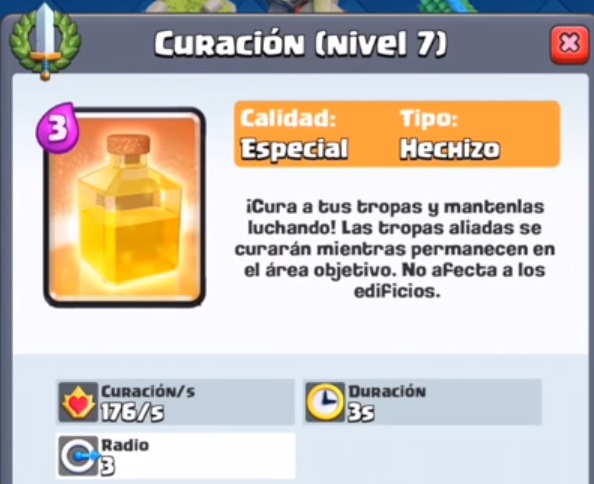This screenshot has width=594, height=484.
Task: Tap the heart icon beside Curación/s
Action: (x=78, y=402)
